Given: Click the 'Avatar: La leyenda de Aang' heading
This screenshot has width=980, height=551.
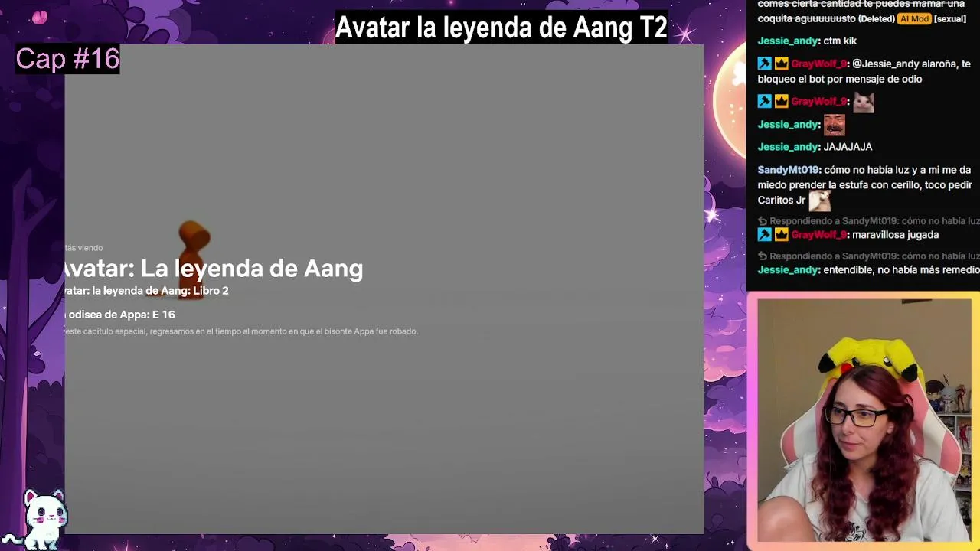Looking at the screenshot, I should pos(214,268).
